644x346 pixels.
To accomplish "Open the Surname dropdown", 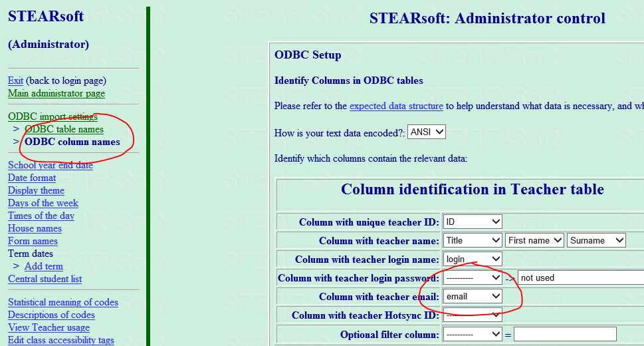I will click(x=596, y=241).
